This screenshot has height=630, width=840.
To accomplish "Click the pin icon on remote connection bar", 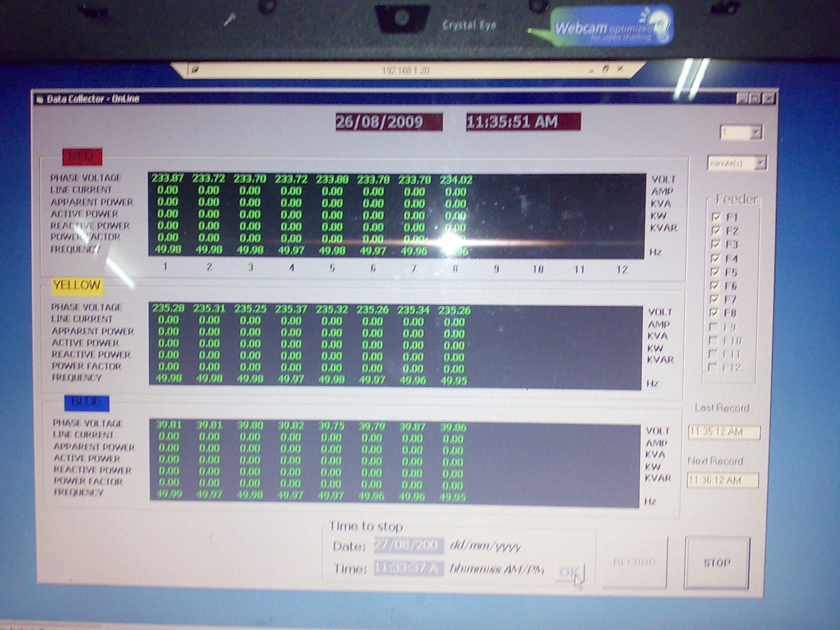I will click(194, 69).
